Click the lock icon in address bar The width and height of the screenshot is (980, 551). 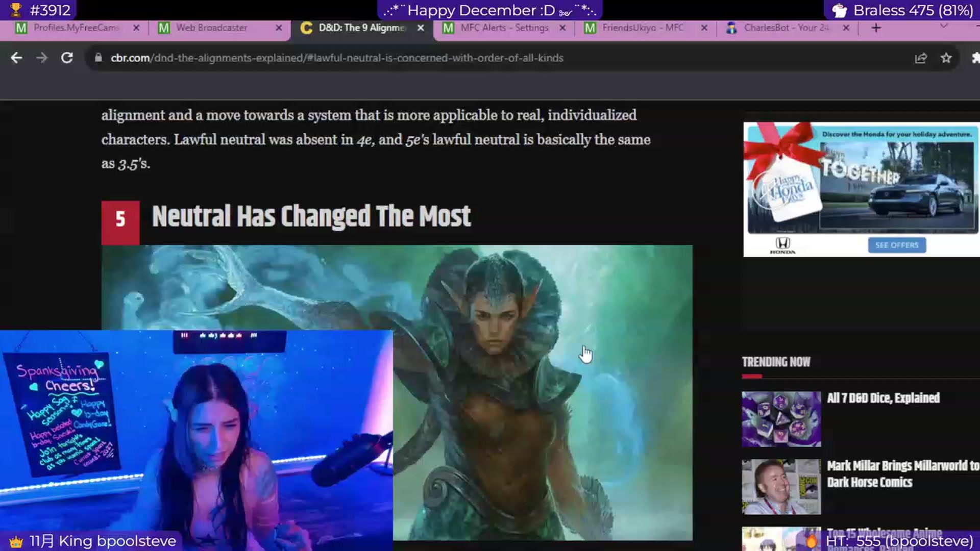[98, 58]
